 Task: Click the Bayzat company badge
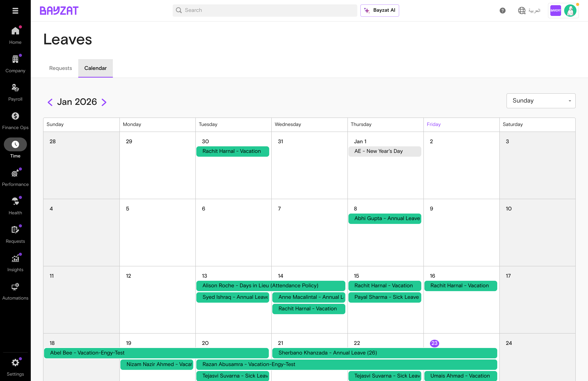(x=556, y=11)
